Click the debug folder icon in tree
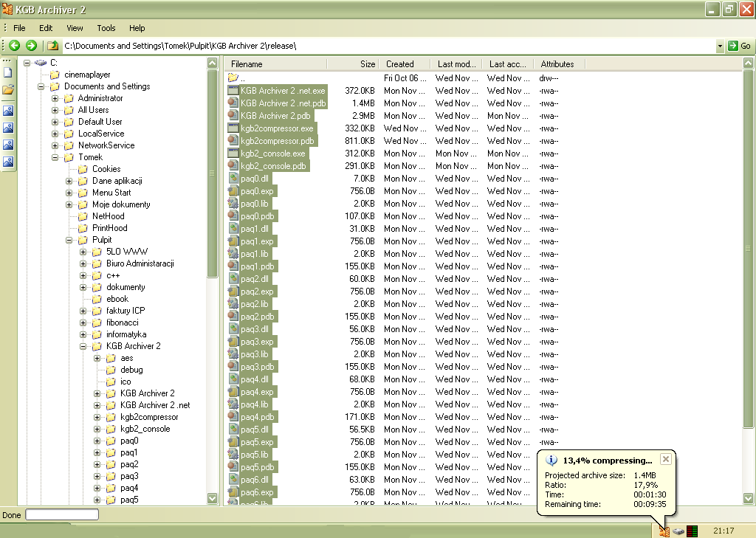 pos(111,370)
